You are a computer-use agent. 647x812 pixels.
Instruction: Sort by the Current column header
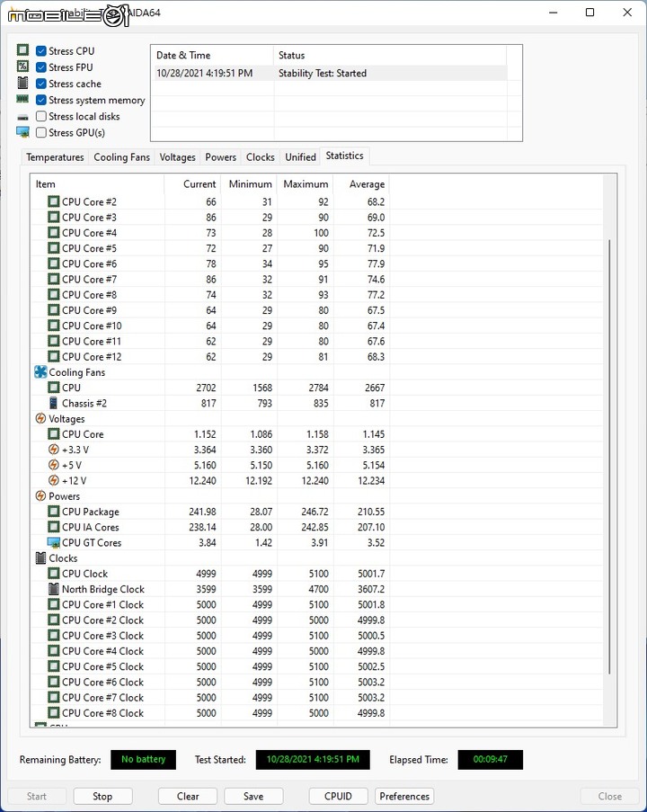192,183
